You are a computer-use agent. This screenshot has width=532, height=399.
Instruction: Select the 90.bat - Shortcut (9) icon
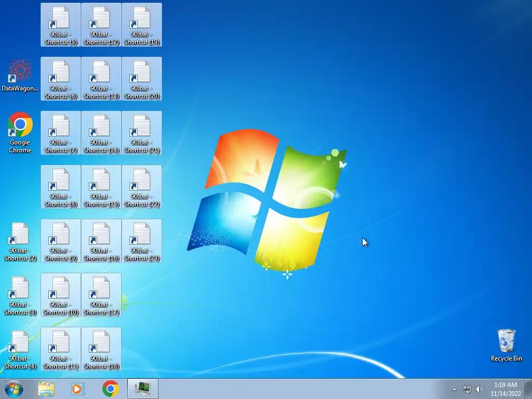pyautogui.click(x=61, y=241)
